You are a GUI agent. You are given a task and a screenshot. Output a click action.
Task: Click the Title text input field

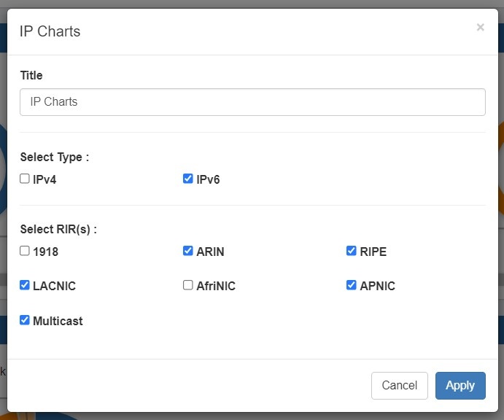coord(252,102)
